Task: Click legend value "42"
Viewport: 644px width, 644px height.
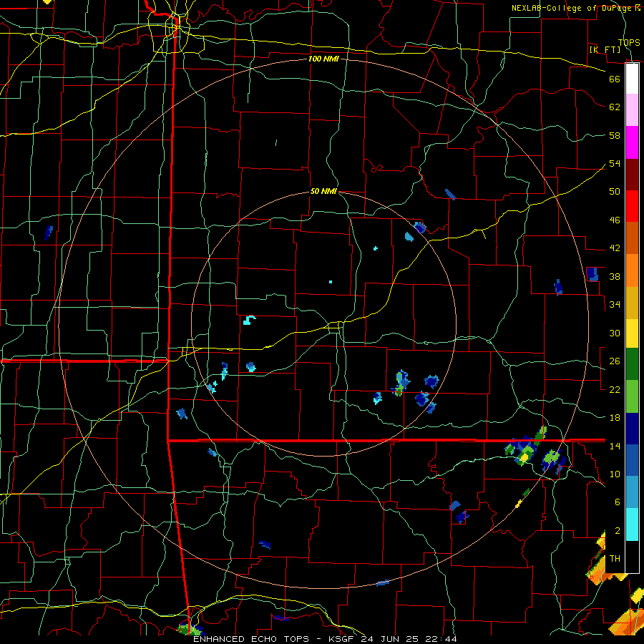Action: (x=615, y=248)
